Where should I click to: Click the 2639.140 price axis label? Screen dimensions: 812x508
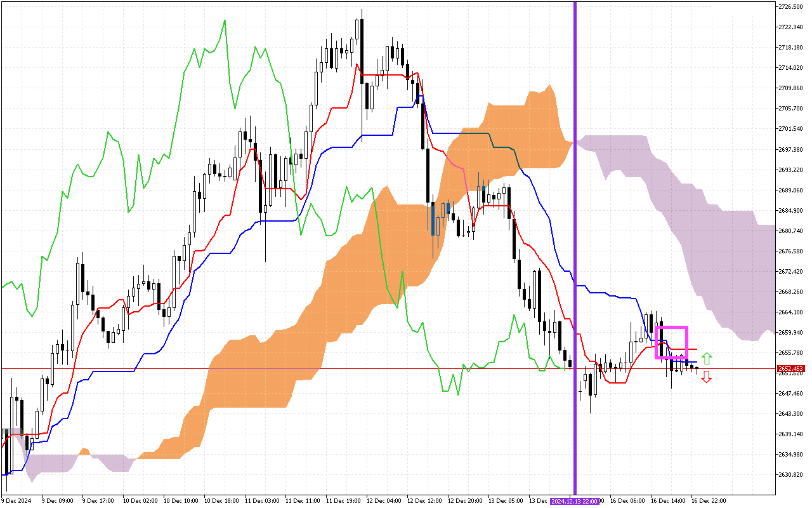click(791, 434)
